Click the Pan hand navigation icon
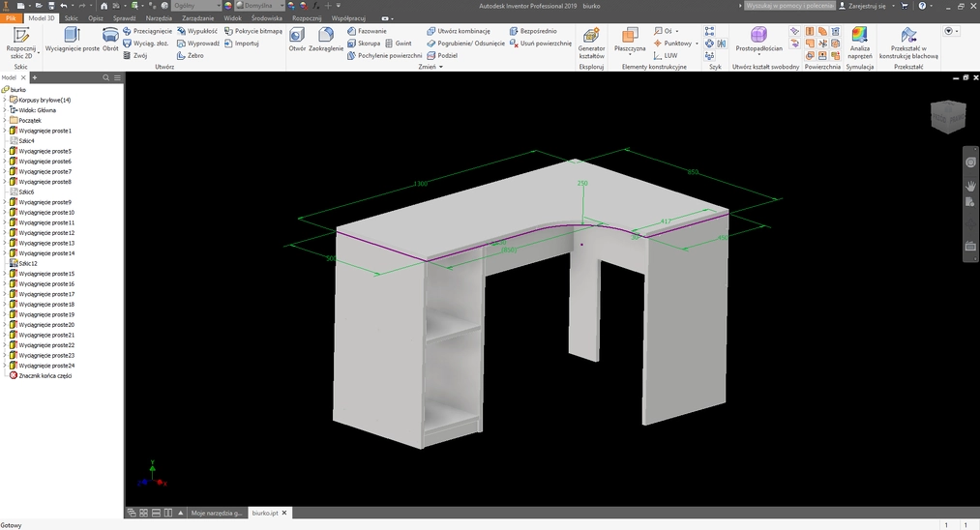This screenshot has height=530, width=980. click(x=970, y=186)
